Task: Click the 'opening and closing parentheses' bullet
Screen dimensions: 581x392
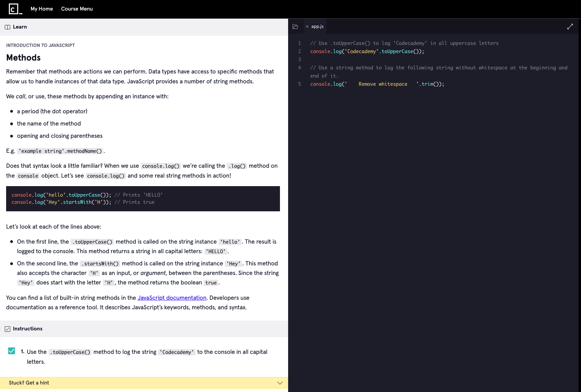Action: 60,136
